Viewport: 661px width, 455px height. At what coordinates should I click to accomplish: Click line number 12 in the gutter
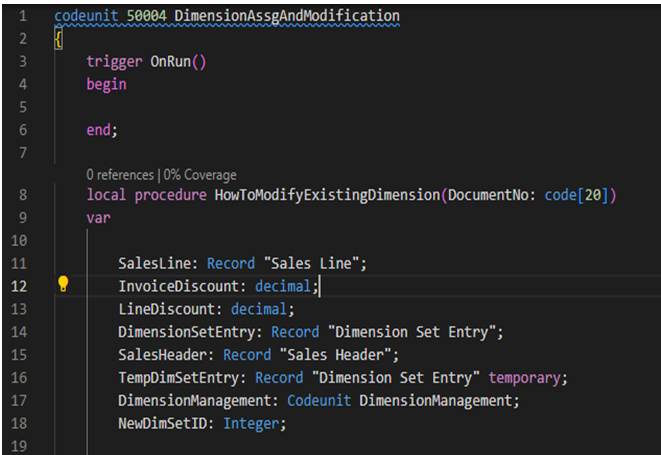click(19, 286)
